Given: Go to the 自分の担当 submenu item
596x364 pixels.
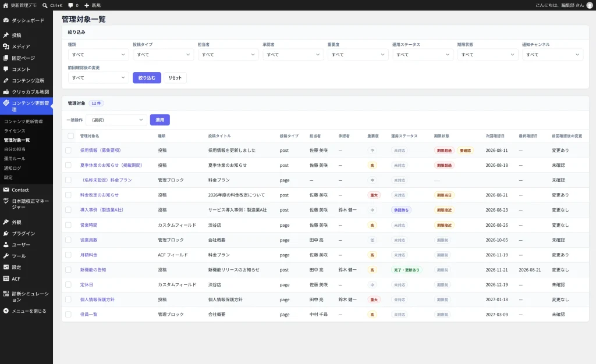Looking at the screenshot, I should (x=15, y=149).
